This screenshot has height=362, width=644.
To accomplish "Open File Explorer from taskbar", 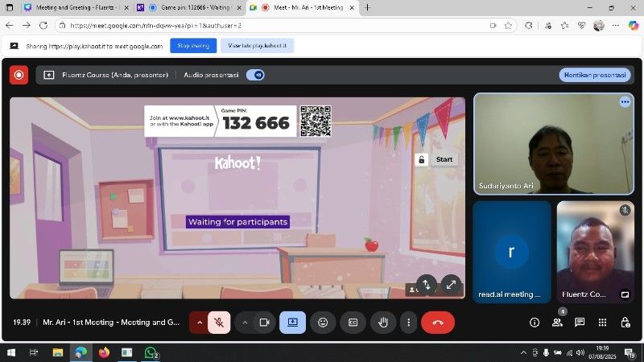I will coord(57,352).
